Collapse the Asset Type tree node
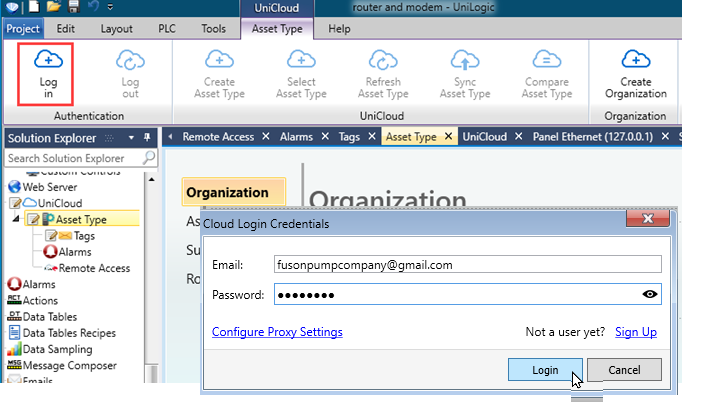The height and width of the screenshot is (402, 703). (x=16, y=219)
